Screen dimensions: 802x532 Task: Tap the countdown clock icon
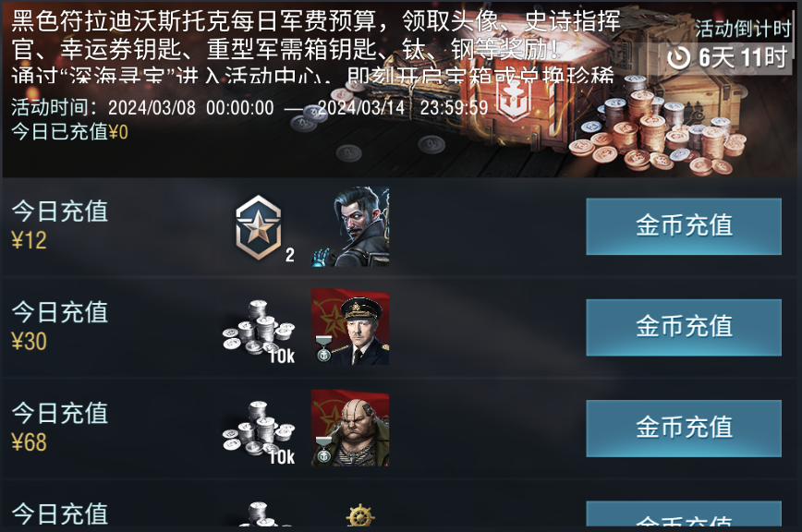coord(679,58)
